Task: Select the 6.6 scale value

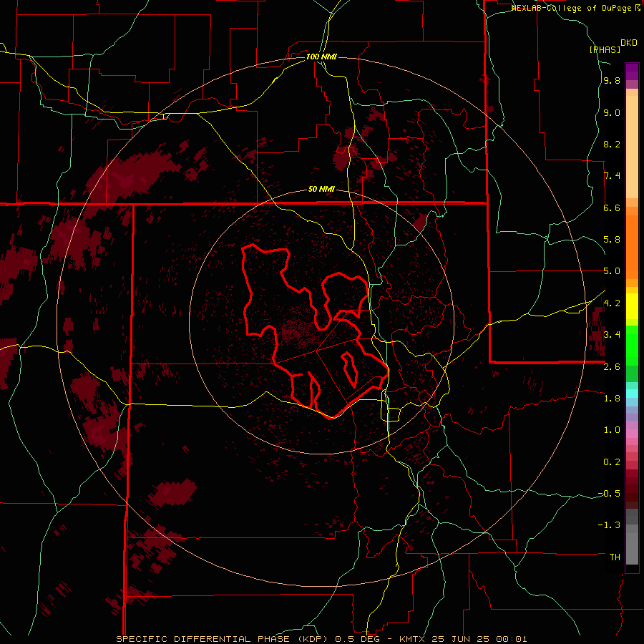Action: (x=612, y=208)
